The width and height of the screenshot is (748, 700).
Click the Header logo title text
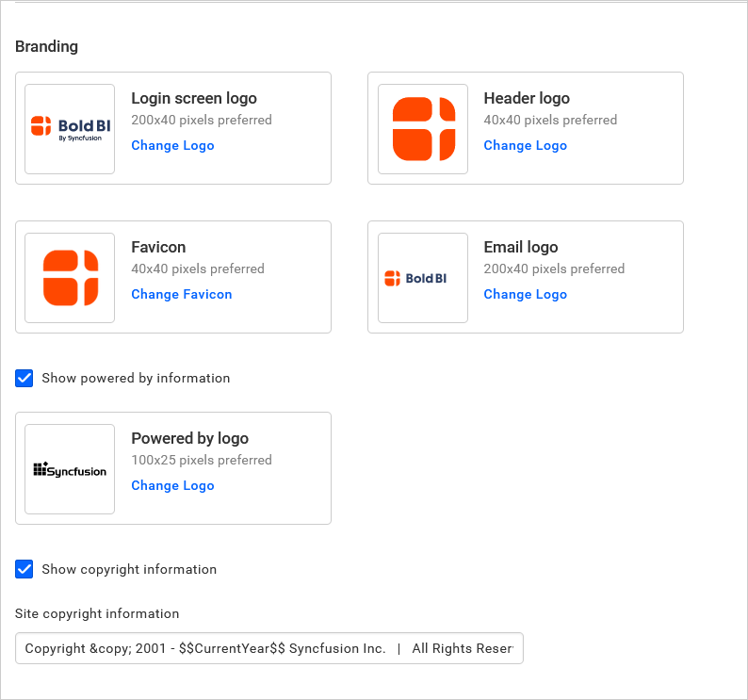(x=527, y=98)
